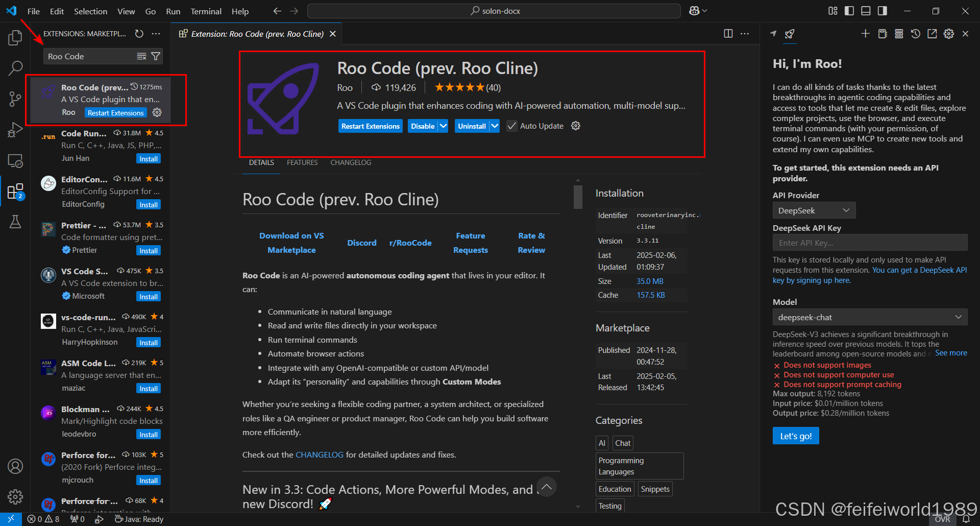The image size is (980, 526).
Task: Switch to the CHANGELOG tab
Action: tap(351, 162)
